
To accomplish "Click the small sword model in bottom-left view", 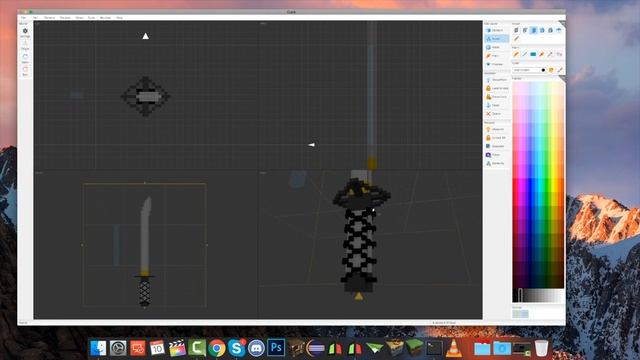I will tap(144, 252).
